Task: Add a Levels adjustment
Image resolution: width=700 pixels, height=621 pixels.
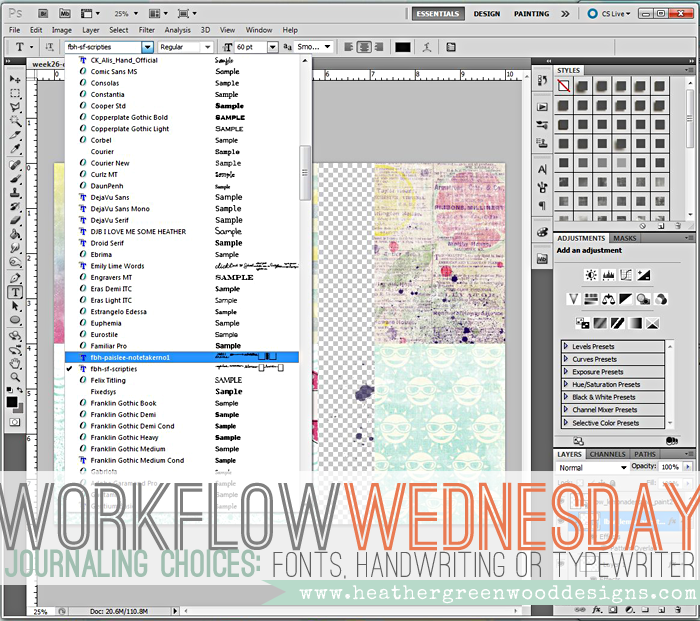Action: tap(608, 275)
